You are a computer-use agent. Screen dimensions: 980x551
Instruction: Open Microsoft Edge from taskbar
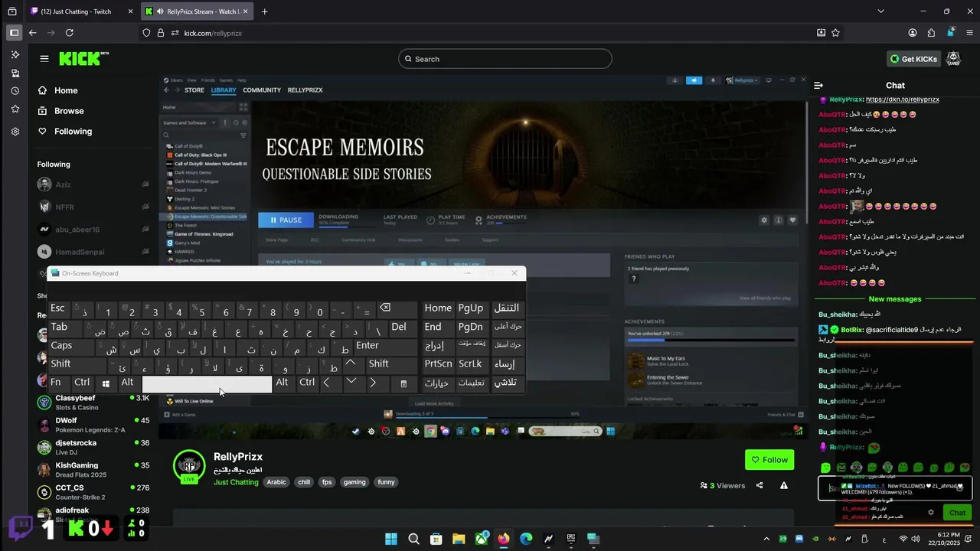point(526,539)
